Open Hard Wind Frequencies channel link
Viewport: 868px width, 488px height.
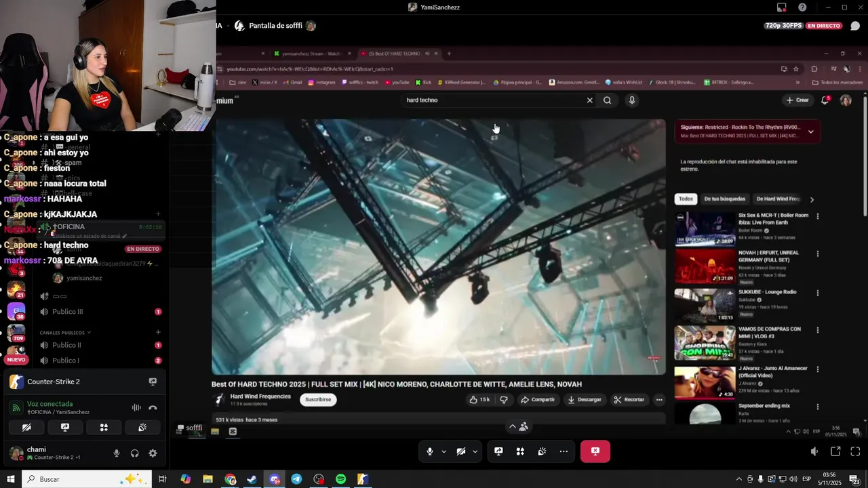pos(260,396)
